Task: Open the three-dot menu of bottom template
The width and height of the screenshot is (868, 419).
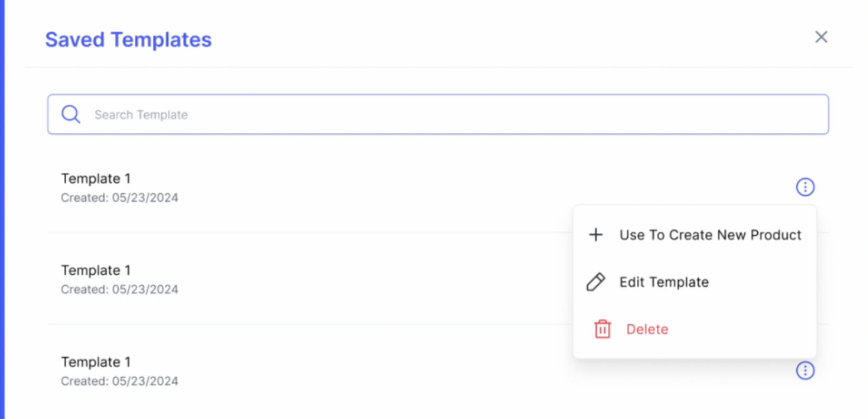Action: click(x=805, y=370)
